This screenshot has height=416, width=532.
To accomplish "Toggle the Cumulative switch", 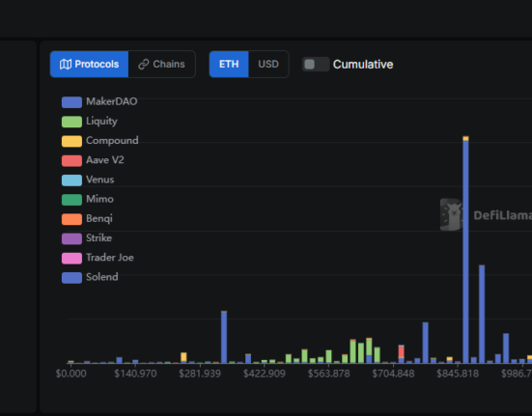I will click(316, 64).
